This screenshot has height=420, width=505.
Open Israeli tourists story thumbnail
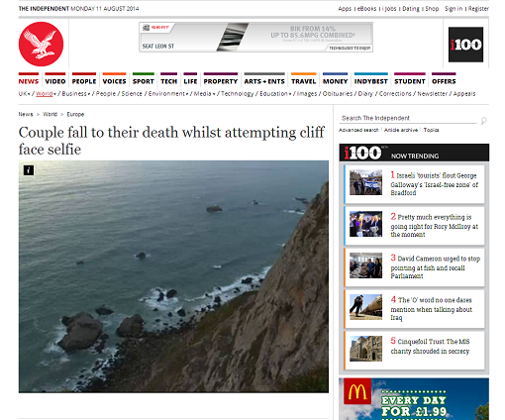[365, 182]
